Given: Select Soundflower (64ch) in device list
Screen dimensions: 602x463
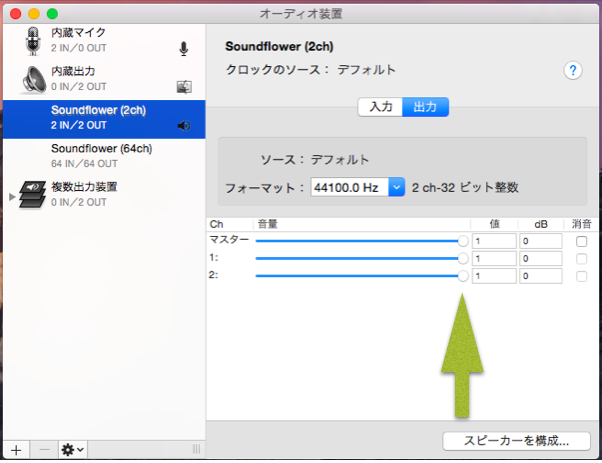Looking at the screenshot, I should [x=104, y=158].
